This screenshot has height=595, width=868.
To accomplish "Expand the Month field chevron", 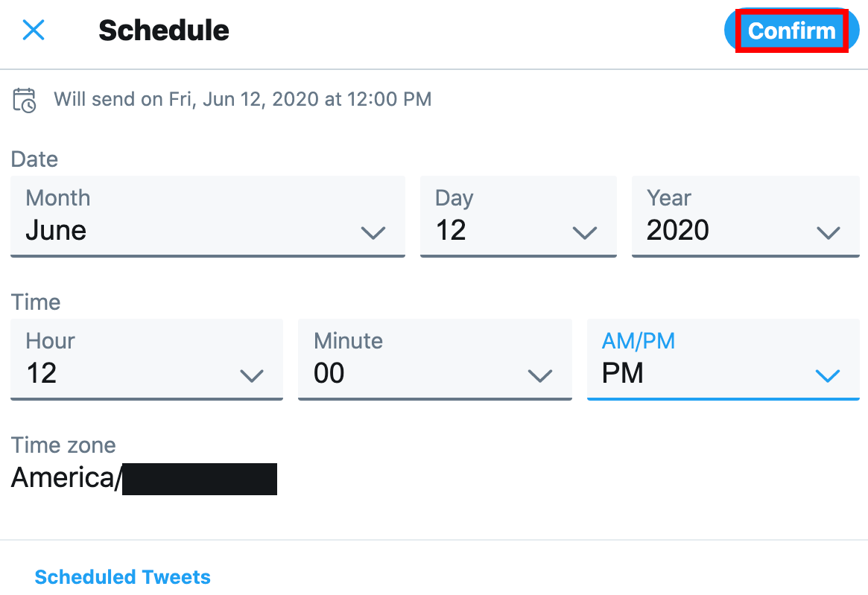I will (x=373, y=232).
